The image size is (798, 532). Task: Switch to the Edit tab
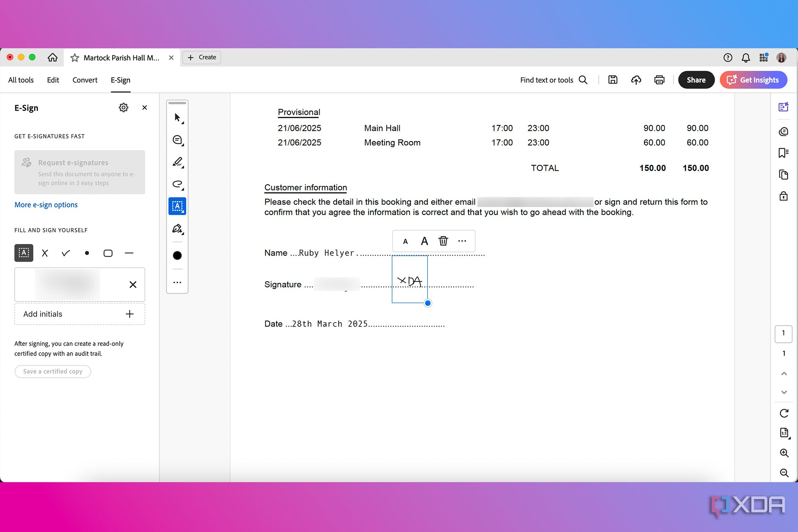pos(53,80)
